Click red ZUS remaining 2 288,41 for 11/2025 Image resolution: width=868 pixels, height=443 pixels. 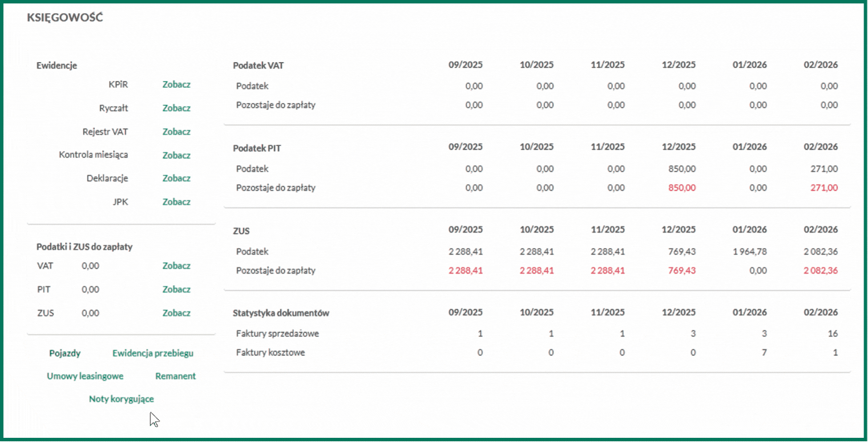(608, 271)
